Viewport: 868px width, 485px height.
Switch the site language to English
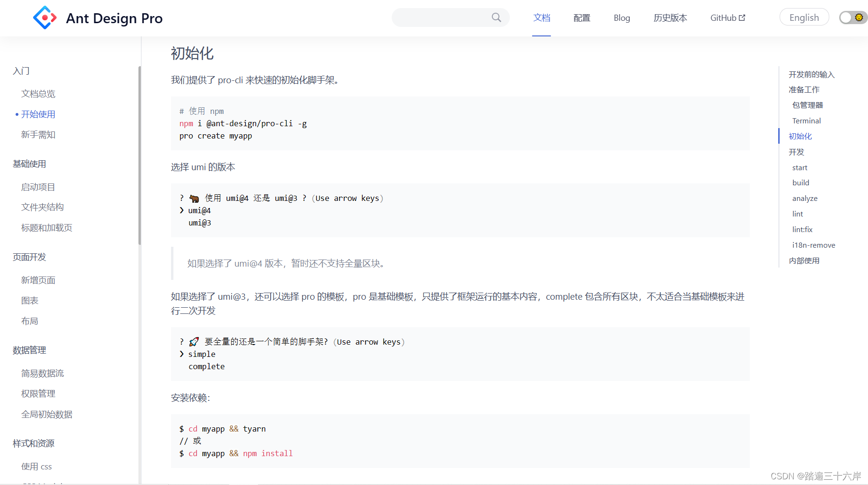804,17
